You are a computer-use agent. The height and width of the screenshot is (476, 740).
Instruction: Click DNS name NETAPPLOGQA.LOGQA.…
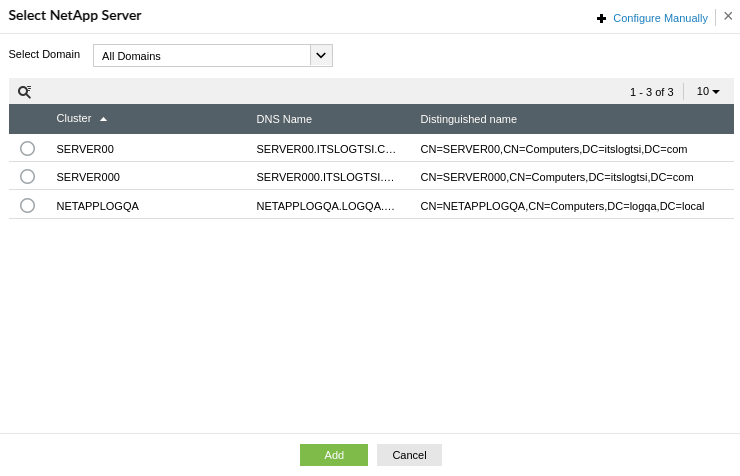[325, 206]
